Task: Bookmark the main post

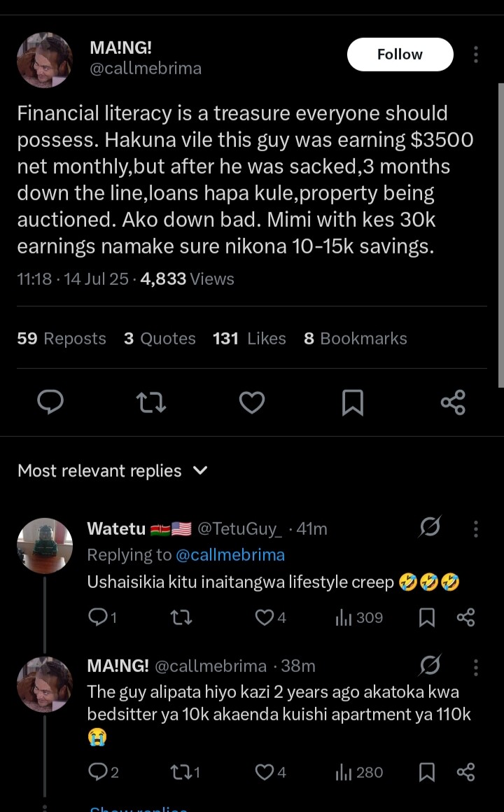Action: tap(352, 402)
